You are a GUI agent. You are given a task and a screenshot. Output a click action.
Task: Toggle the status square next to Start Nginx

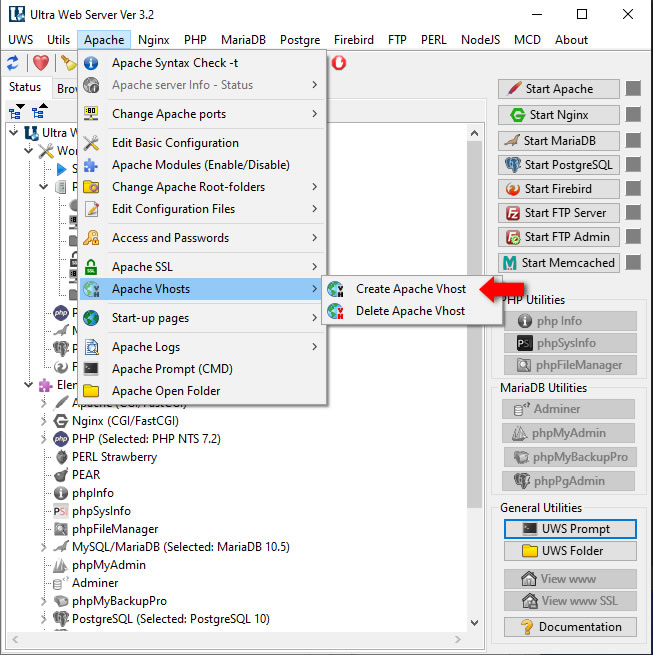(x=633, y=114)
